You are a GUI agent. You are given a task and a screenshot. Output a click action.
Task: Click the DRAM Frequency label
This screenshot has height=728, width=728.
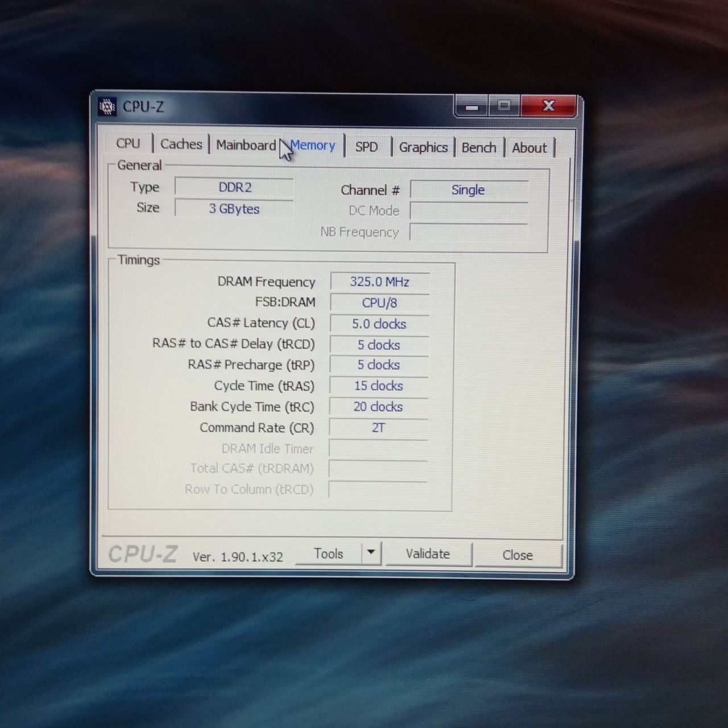tap(266, 282)
